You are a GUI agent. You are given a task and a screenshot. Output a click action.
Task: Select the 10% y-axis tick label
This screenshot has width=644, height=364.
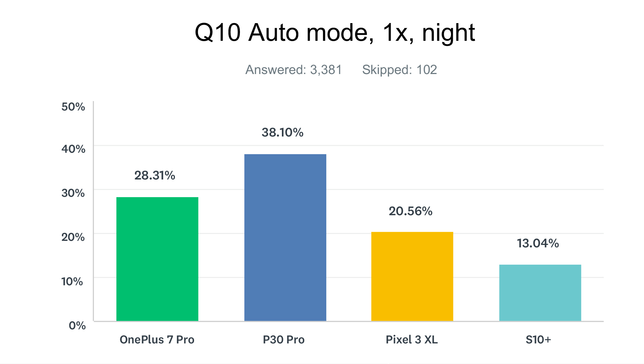pos(72,282)
